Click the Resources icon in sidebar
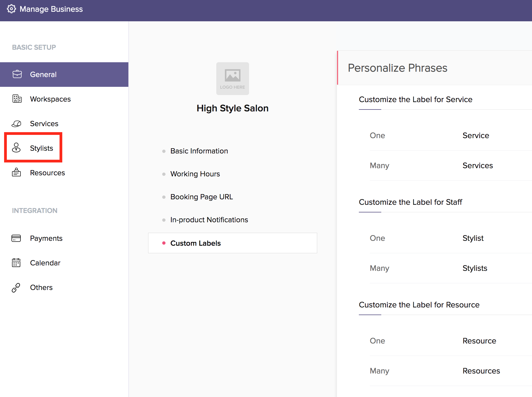Image resolution: width=532 pixels, height=397 pixels. 16,172
